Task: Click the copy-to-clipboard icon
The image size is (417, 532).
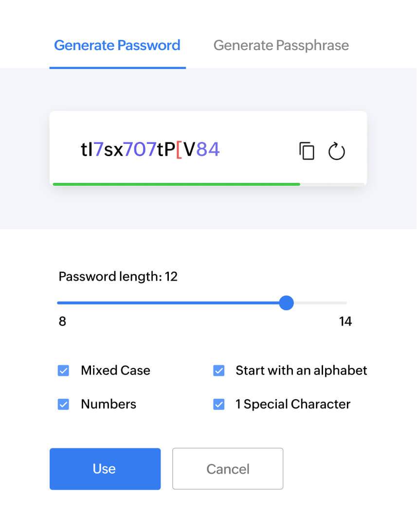Action: (307, 151)
